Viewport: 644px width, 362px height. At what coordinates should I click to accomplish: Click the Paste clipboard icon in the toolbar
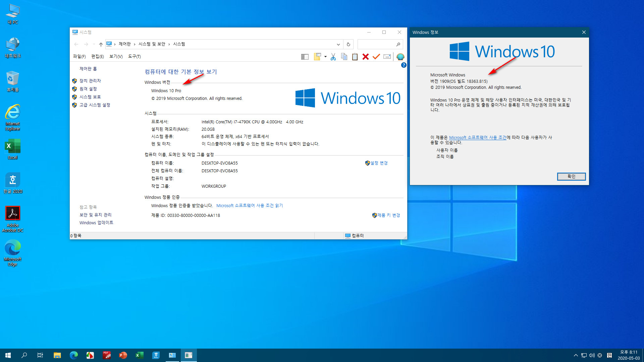click(355, 57)
